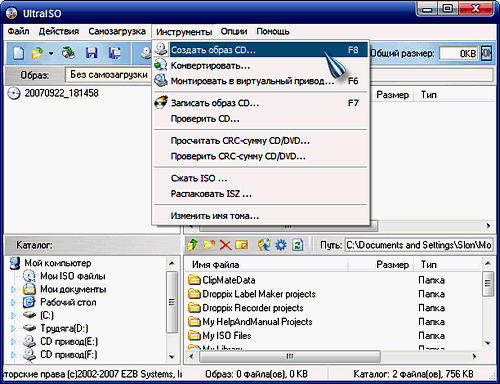Click the New folder icon in catalog toolbar
The width and height of the screenshot is (500, 384).
coord(209,245)
